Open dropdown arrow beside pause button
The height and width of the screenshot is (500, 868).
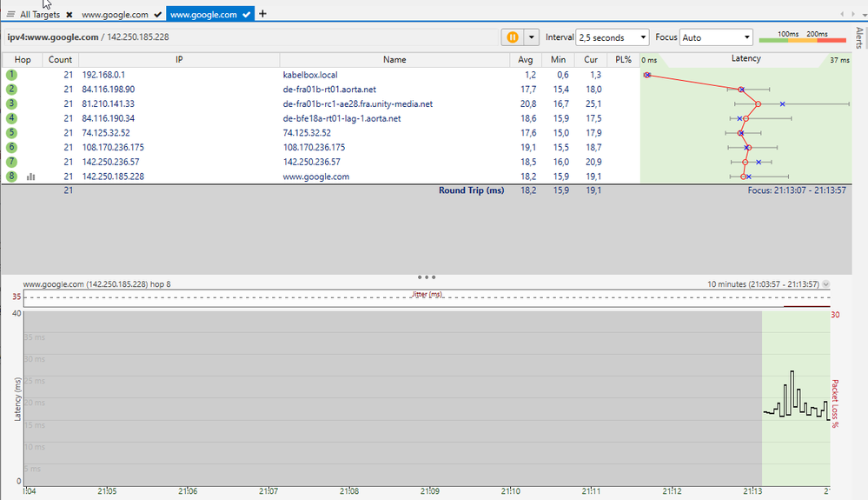click(x=531, y=37)
